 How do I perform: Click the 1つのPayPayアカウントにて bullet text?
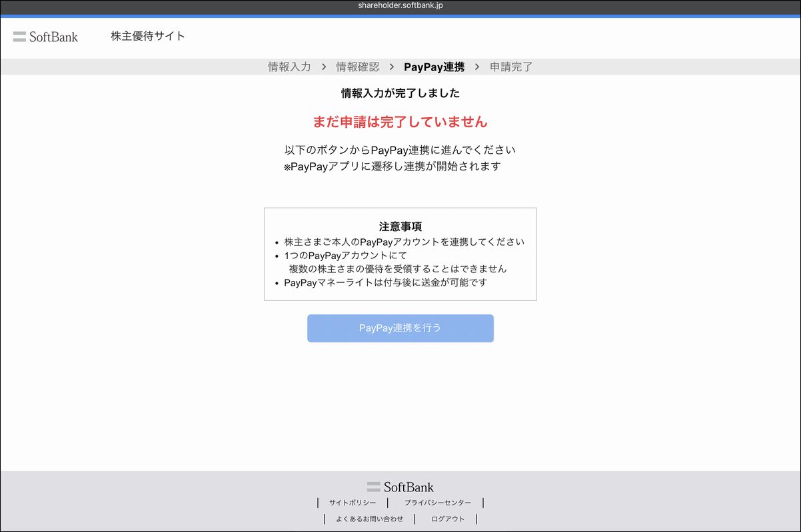[x=345, y=255]
